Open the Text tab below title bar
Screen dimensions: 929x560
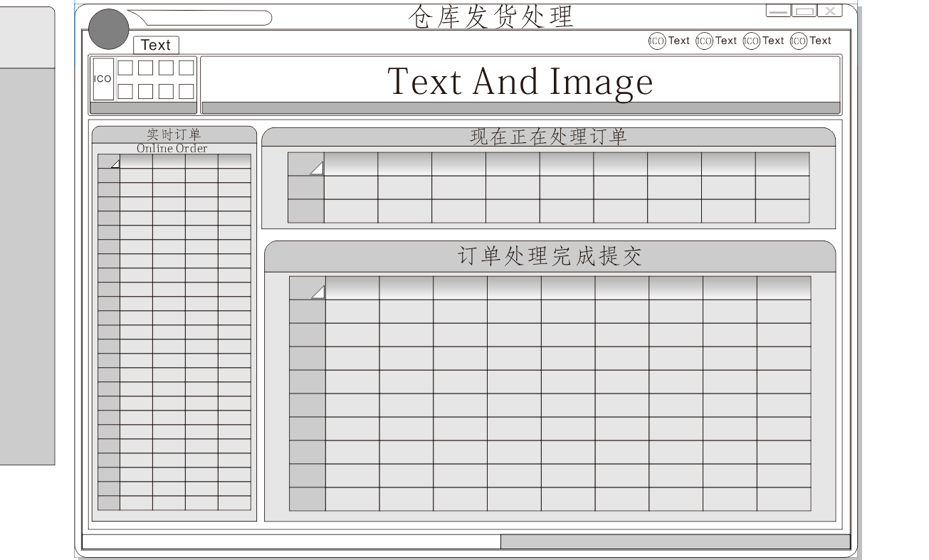(x=156, y=46)
